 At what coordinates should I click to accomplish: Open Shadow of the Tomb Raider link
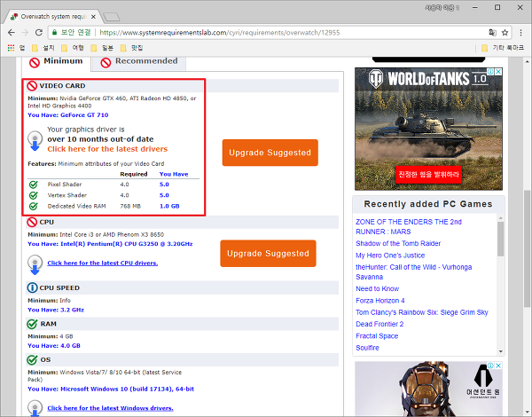(x=398, y=243)
